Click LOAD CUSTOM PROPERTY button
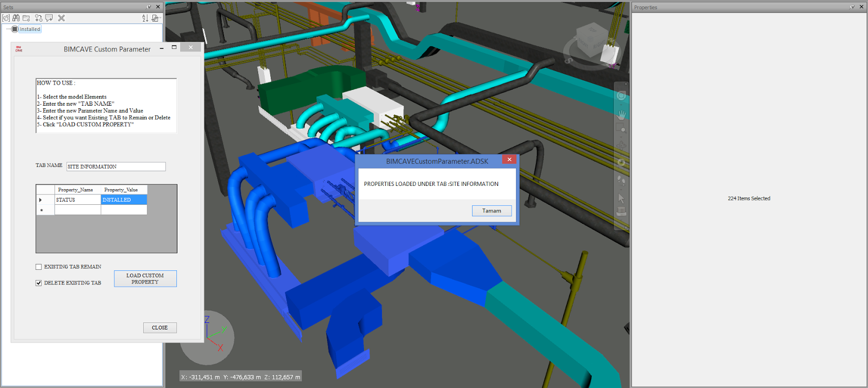 pyautogui.click(x=145, y=279)
